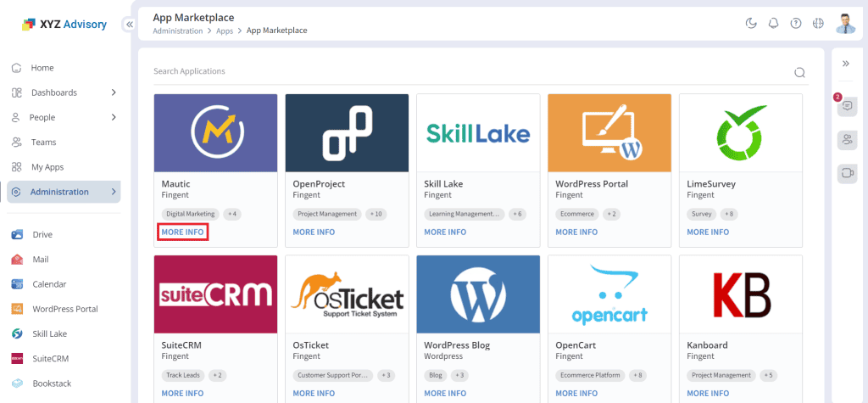The height and width of the screenshot is (403, 868).
Task: Click OsTicket app logo thumbnail
Action: (347, 294)
